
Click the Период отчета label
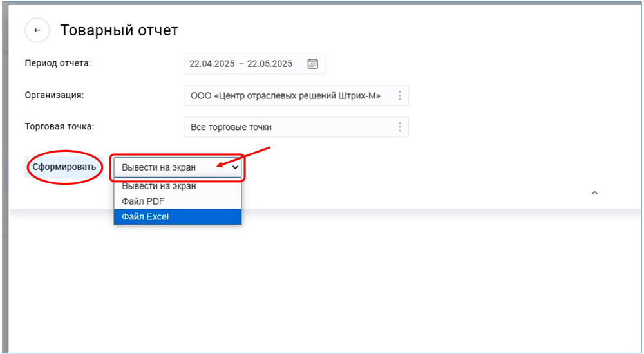pos(58,63)
